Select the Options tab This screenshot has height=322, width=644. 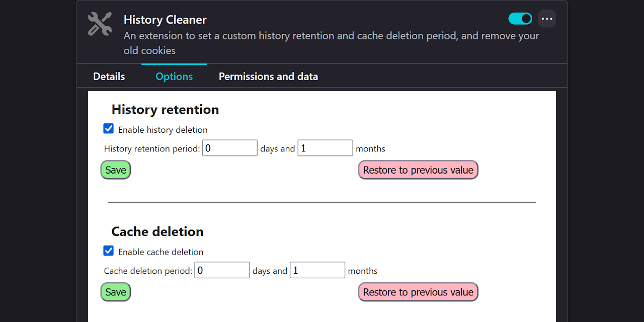174,76
